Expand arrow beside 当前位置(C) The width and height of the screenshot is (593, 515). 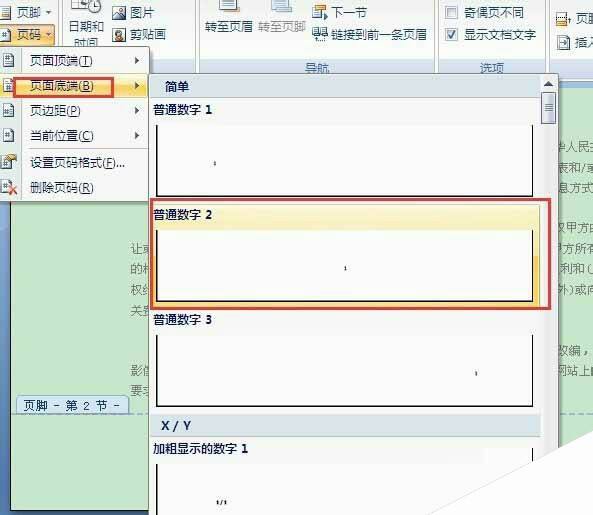(137, 135)
